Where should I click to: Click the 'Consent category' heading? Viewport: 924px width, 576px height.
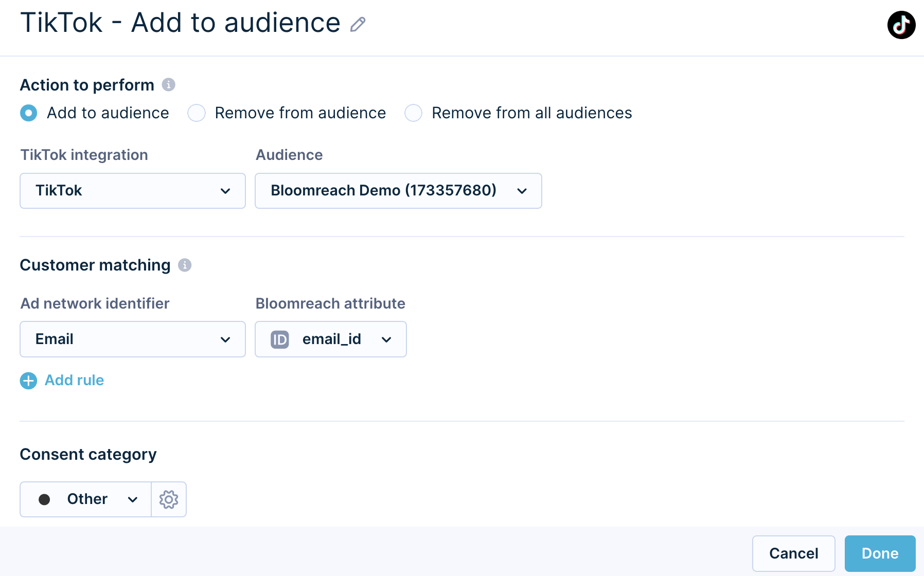pyautogui.click(x=88, y=455)
